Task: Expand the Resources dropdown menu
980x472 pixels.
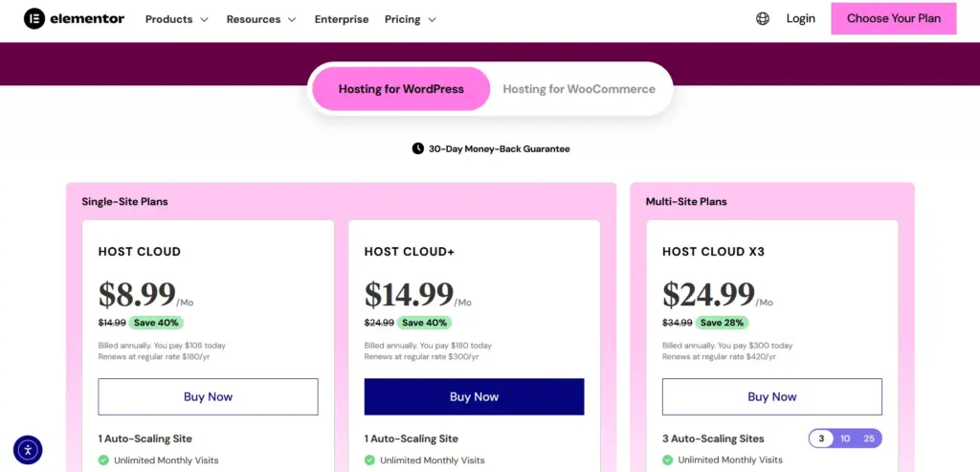Action: coord(261,19)
